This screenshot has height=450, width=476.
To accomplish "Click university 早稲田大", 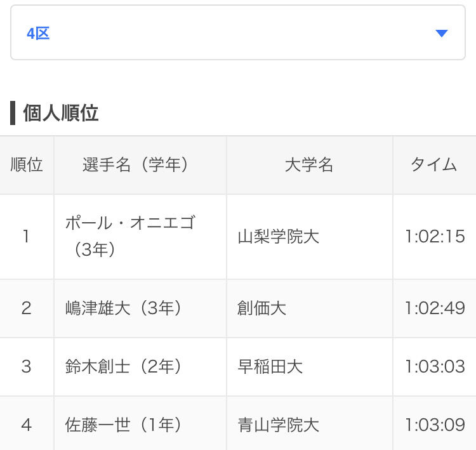I will click(270, 366).
